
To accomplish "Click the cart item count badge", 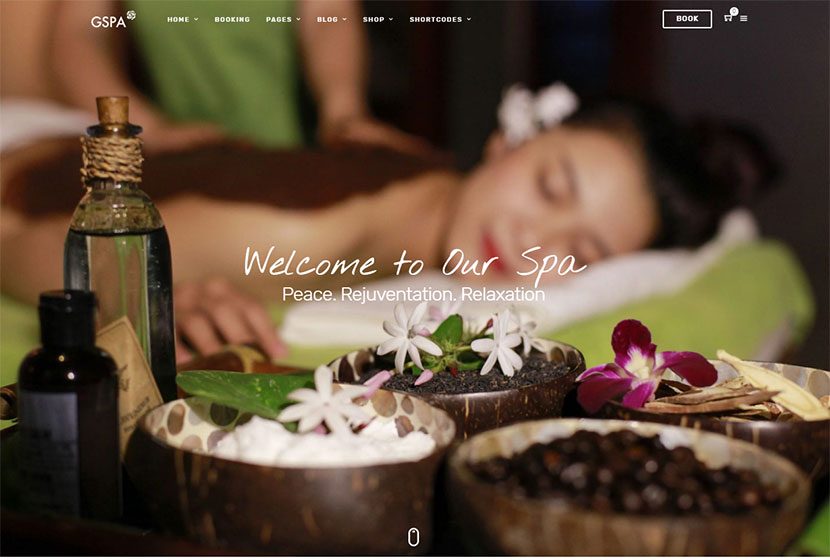I will point(734,11).
